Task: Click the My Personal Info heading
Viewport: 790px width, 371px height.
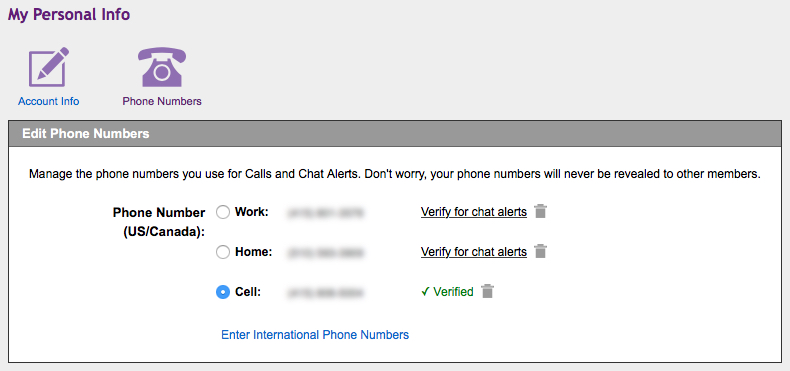Action: [69, 15]
